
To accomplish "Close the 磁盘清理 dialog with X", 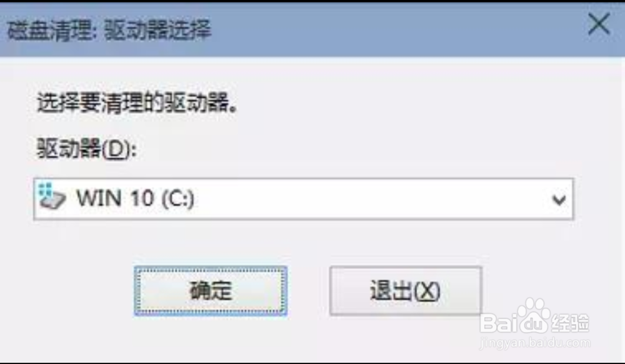I will coord(599,24).
